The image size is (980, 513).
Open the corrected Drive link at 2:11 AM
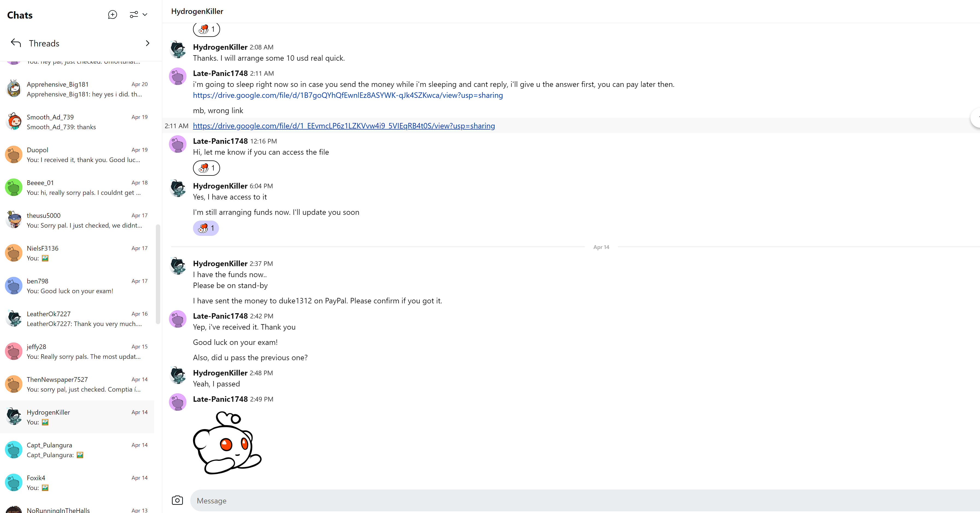tap(344, 125)
